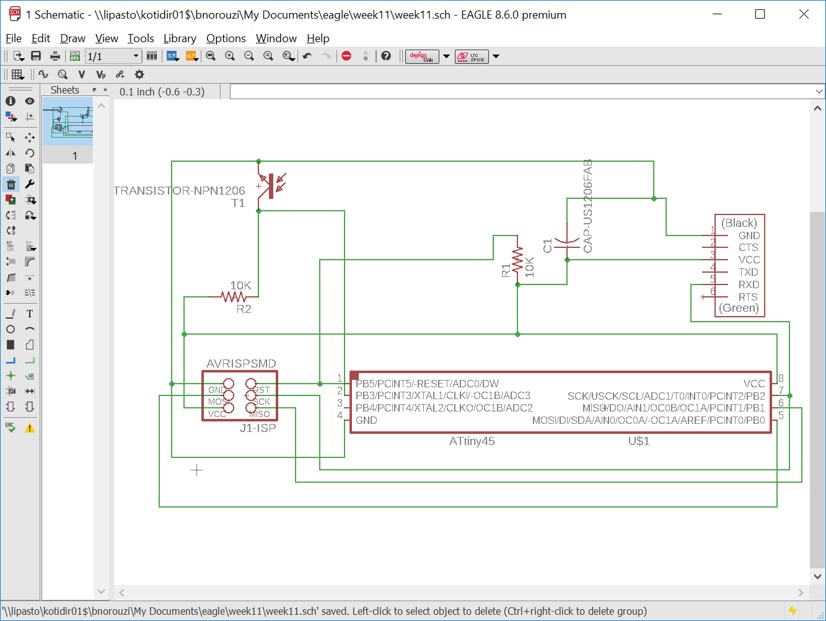Click the Undo arrow icon
This screenshot has width=826, height=621.
click(x=308, y=56)
